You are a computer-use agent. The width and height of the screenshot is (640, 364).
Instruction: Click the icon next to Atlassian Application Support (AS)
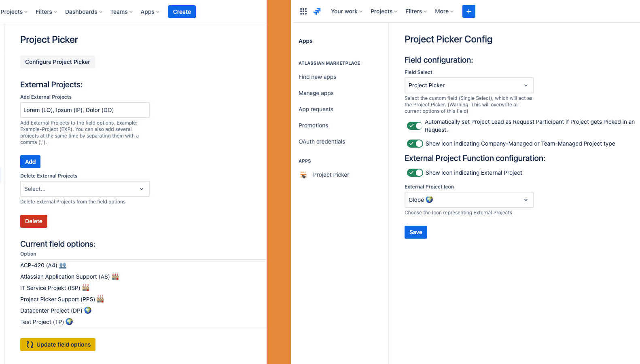pyautogui.click(x=115, y=276)
